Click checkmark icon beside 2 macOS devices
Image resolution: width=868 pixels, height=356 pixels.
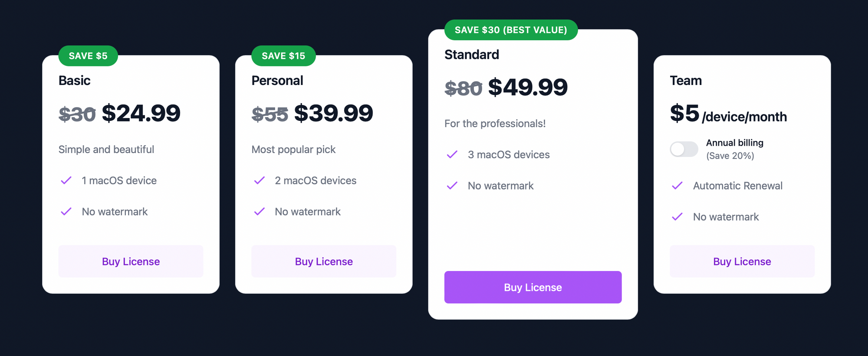click(259, 180)
